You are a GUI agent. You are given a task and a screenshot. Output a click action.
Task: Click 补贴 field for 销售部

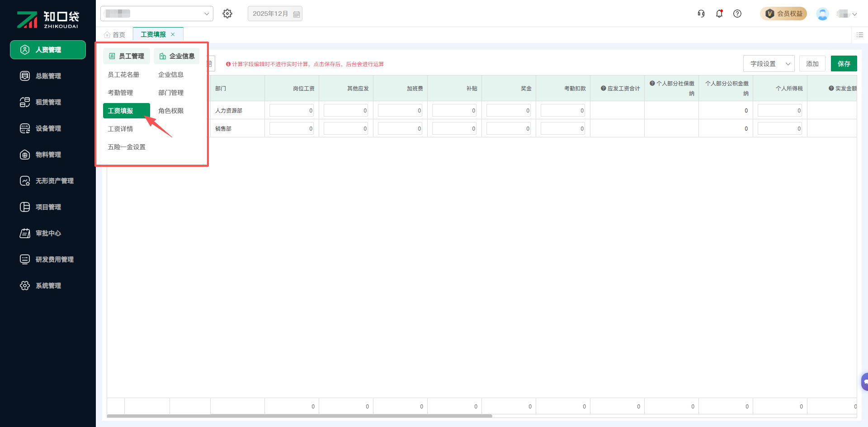(454, 128)
